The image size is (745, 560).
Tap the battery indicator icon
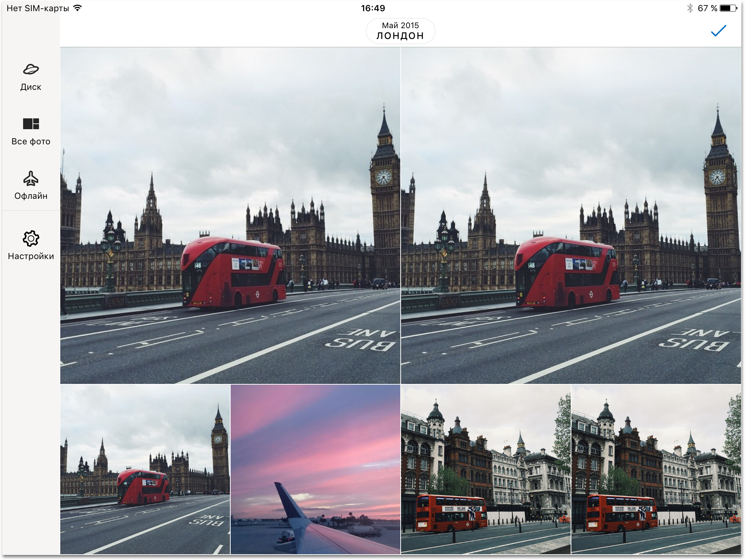pyautogui.click(x=728, y=8)
